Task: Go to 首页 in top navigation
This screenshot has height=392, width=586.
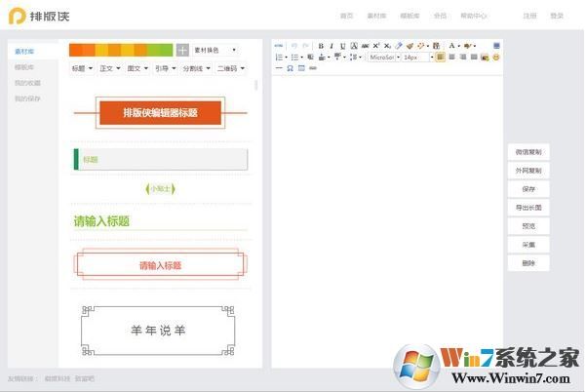Action: pyautogui.click(x=346, y=16)
